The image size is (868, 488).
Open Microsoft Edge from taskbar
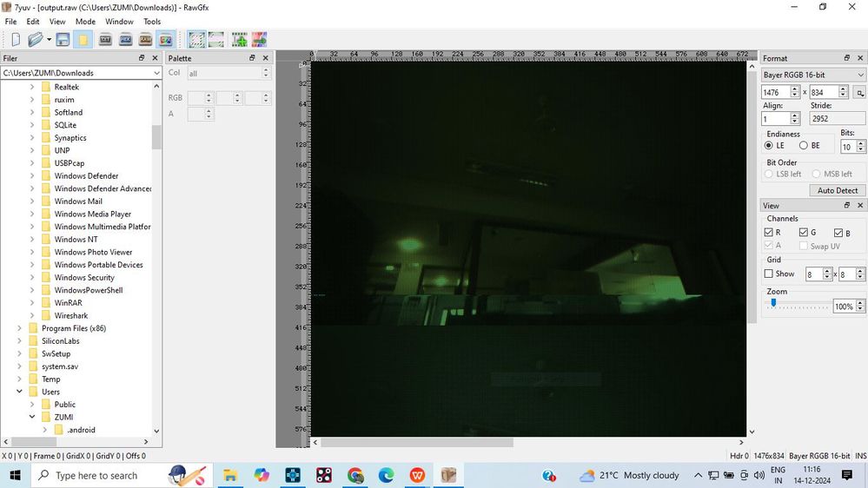tap(387, 475)
